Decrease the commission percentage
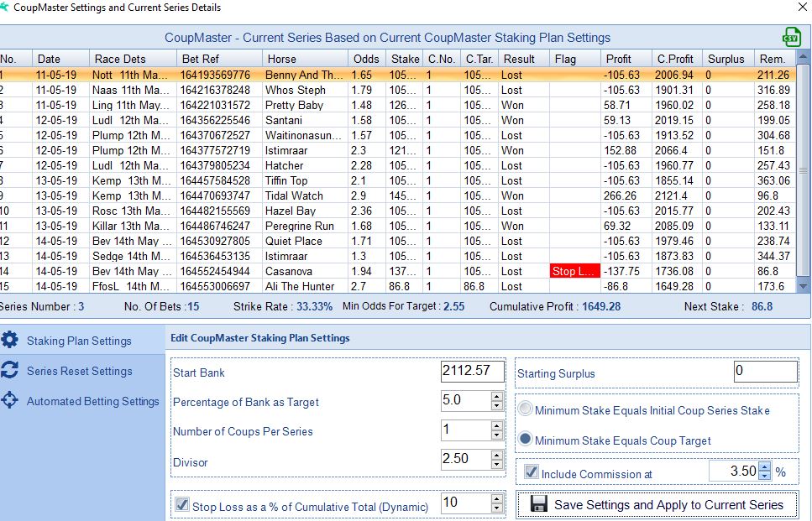812x521 pixels. pos(764,476)
